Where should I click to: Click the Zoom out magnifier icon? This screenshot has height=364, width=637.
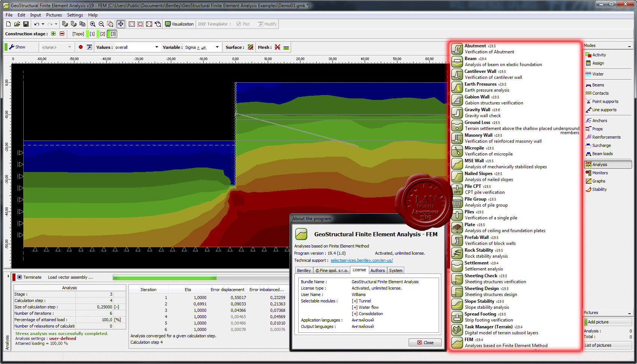pyautogui.click(x=101, y=24)
